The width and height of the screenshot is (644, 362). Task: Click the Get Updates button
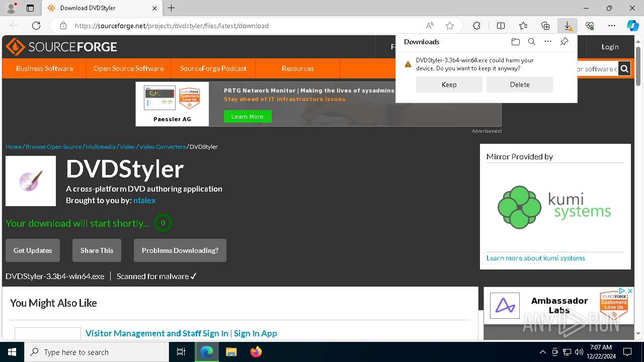33,250
